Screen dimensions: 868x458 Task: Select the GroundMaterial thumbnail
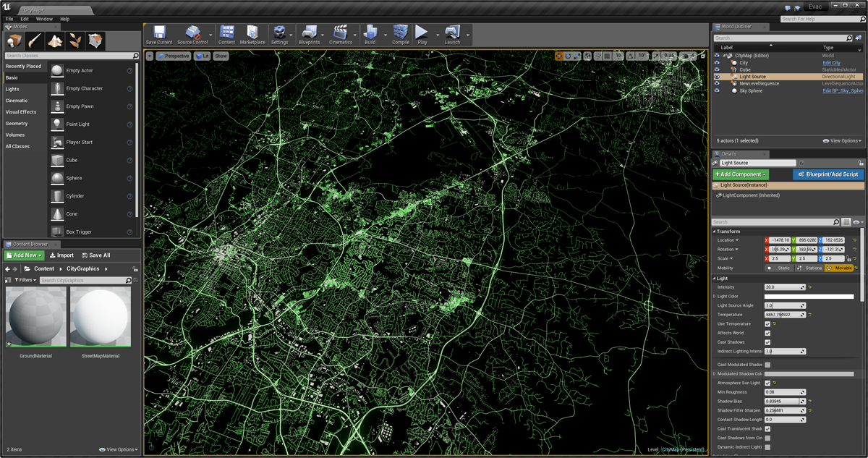35,317
